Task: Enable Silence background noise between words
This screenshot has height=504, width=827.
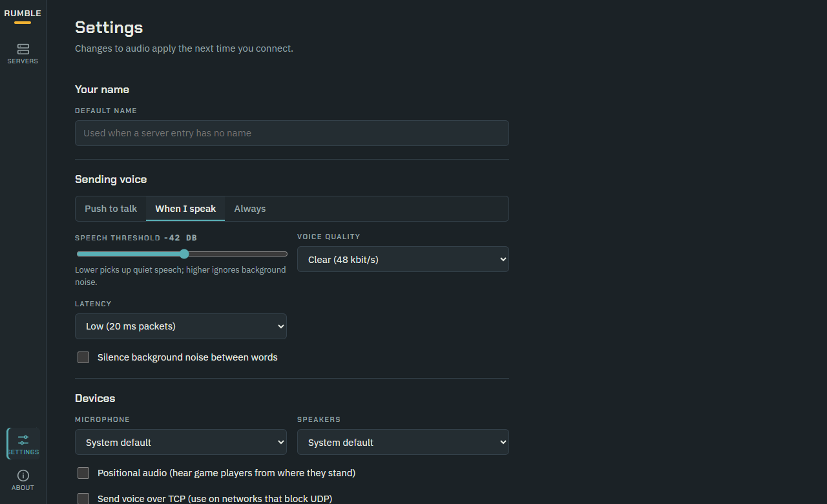Action: pyautogui.click(x=83, y=357)
